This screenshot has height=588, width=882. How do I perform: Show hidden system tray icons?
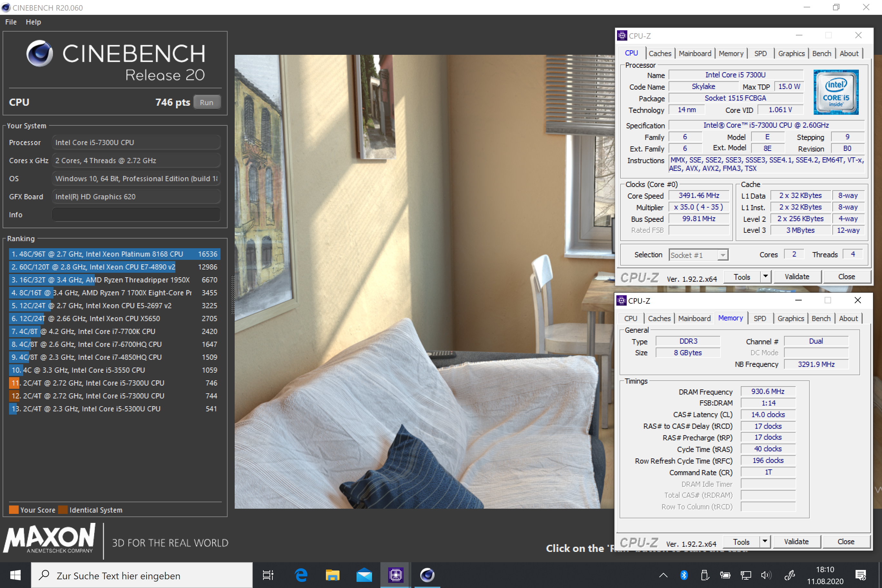pos(663,575)
